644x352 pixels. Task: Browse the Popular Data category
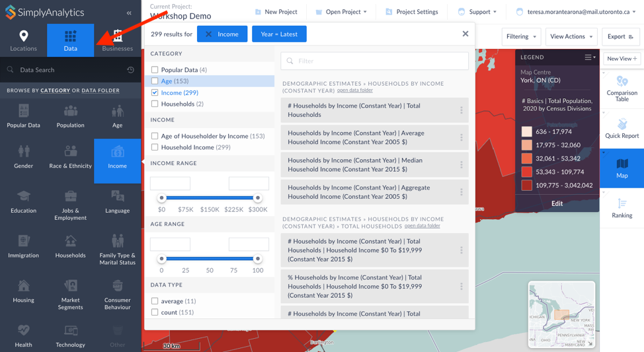point(23,116)
